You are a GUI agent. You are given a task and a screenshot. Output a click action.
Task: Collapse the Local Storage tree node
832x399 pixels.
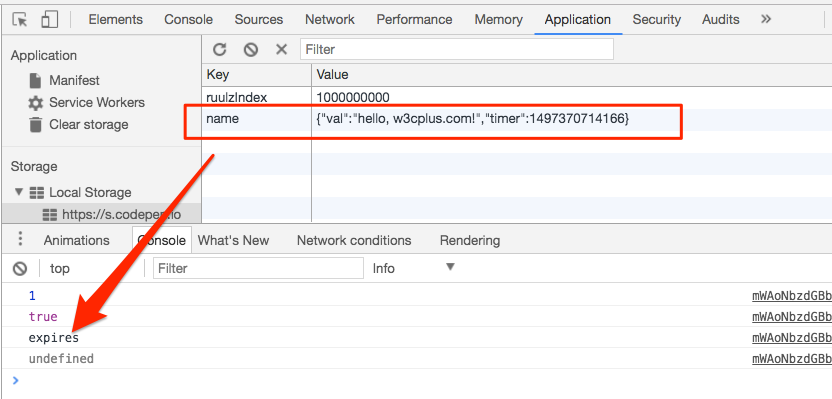(x=20, y=192)
